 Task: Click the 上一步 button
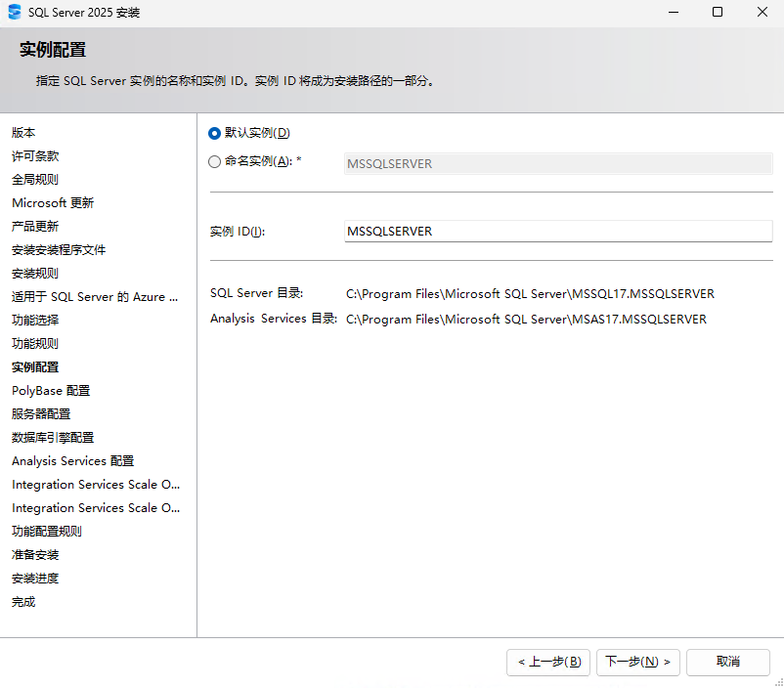tap(547, 662)
